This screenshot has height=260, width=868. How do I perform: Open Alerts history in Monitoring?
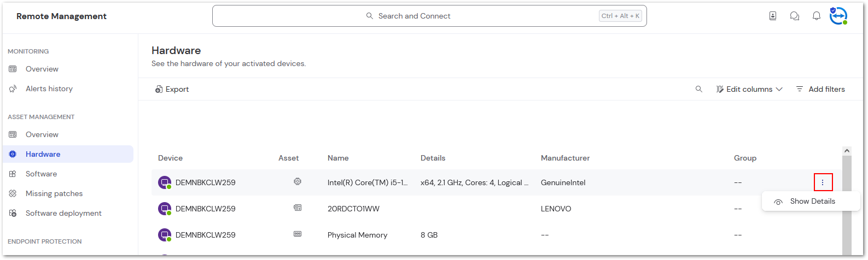click(49, 88)
